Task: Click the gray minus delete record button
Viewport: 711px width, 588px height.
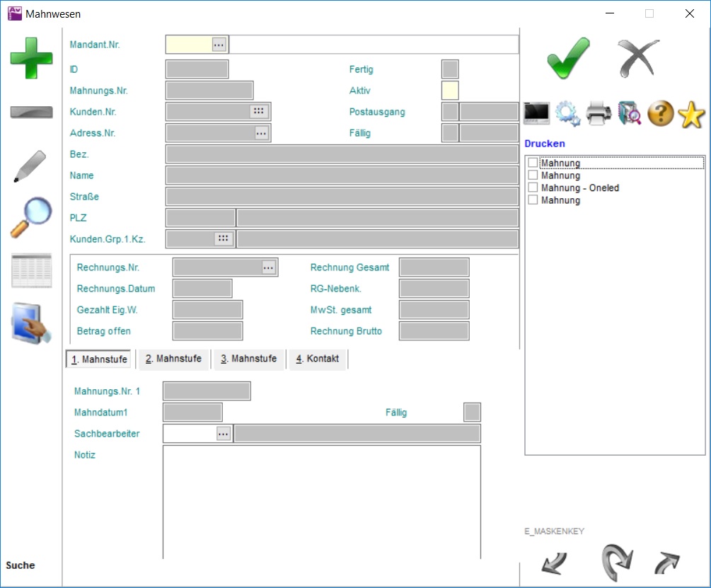Action: pos(31,113)
